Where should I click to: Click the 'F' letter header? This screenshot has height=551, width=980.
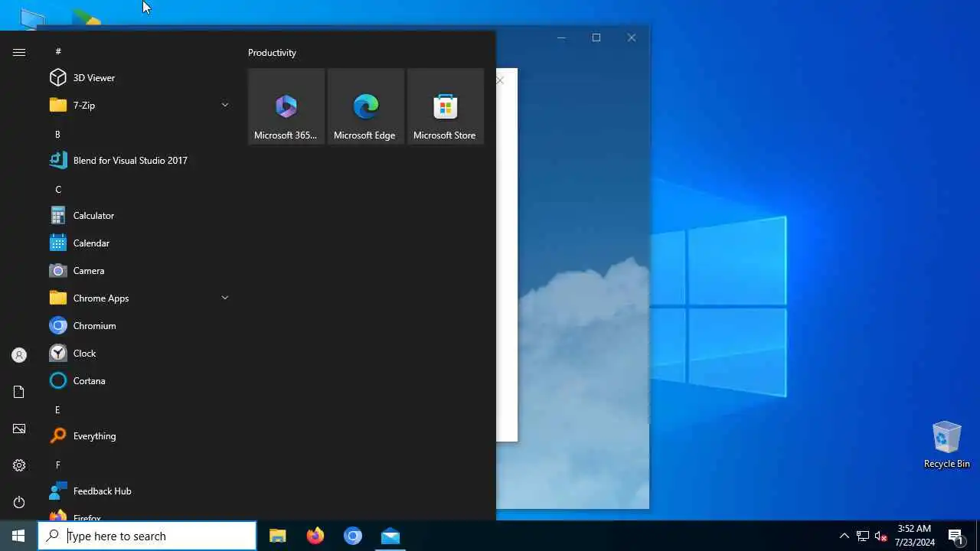(57, 465)
